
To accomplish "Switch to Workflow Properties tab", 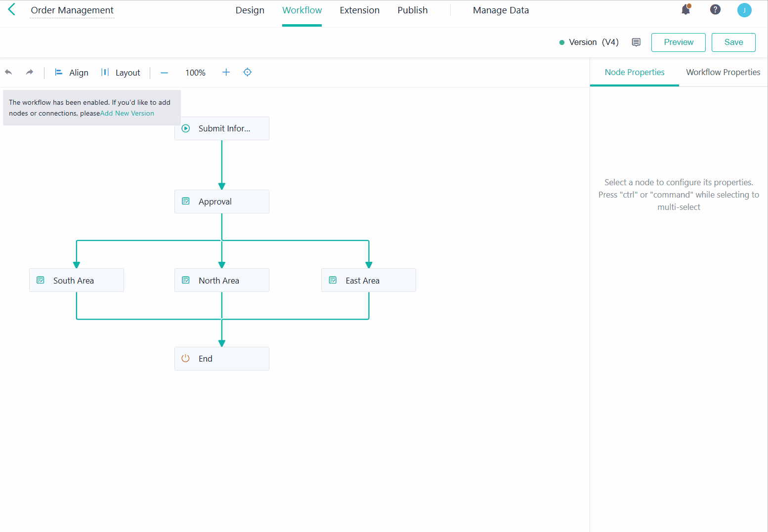I will (723, 72).
